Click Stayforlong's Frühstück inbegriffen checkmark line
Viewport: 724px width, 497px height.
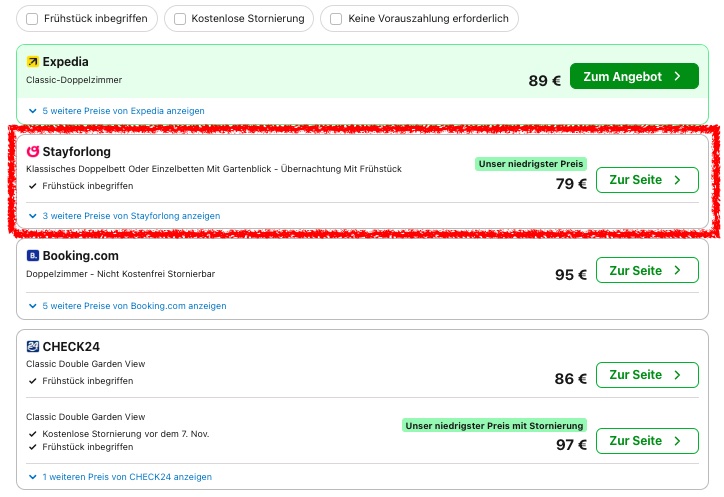81,186
